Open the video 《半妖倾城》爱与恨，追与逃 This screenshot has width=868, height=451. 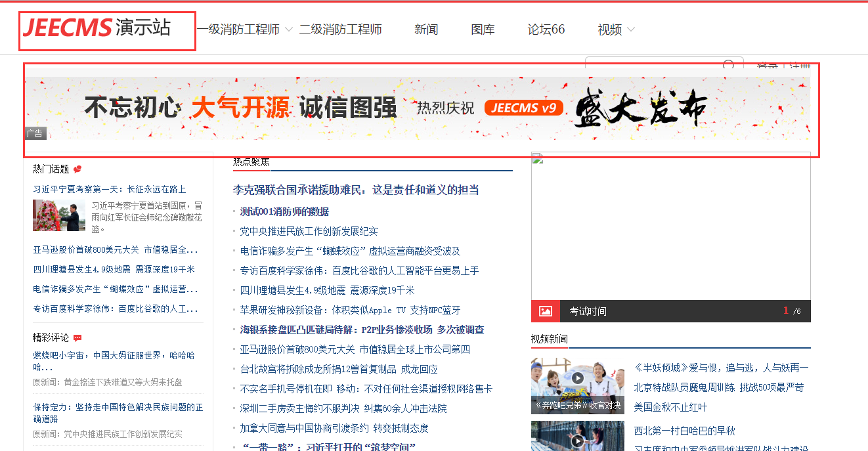pyautogui.click(x=722, y=368)
